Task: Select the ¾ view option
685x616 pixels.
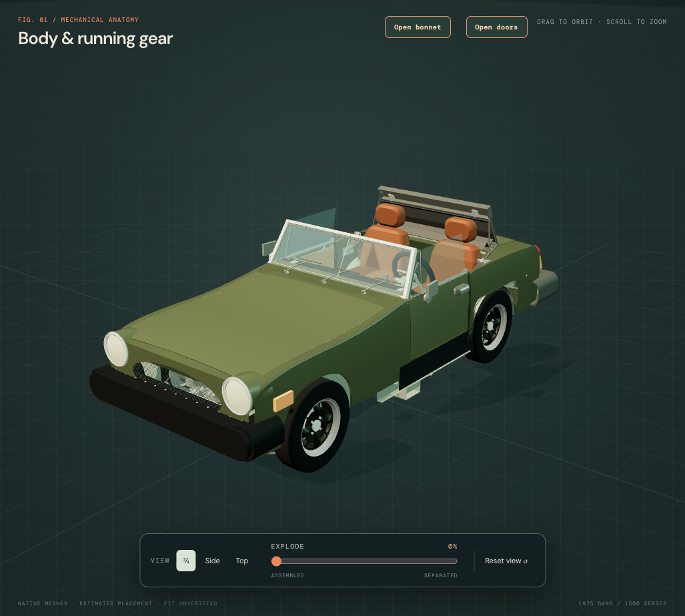Action: (x=185, y=561)
